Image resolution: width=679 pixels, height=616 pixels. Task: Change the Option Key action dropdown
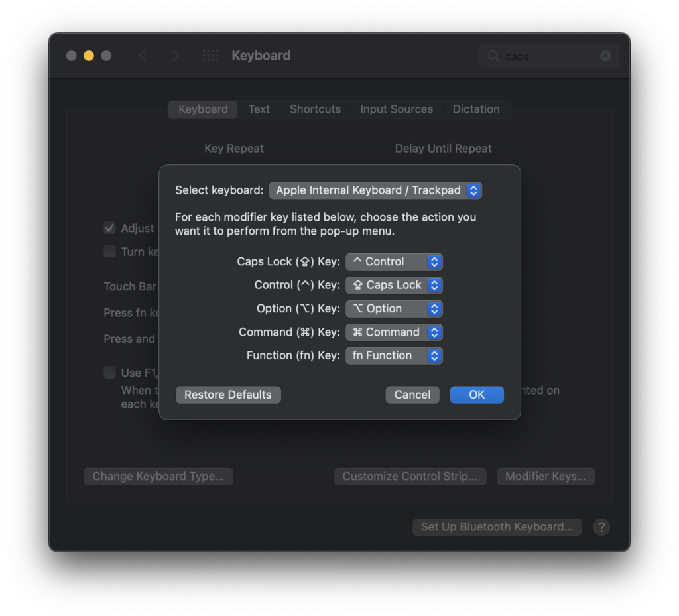[x=394, y=309]
